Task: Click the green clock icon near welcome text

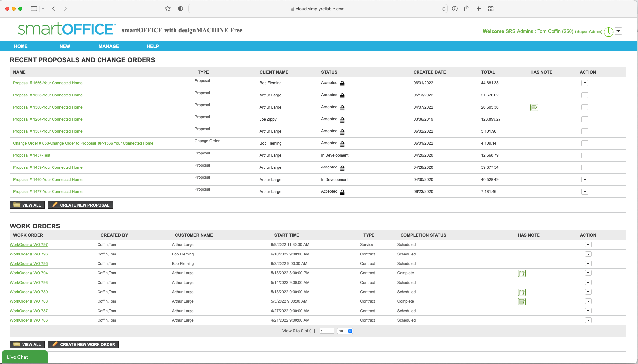Action: tap(608, 32)
